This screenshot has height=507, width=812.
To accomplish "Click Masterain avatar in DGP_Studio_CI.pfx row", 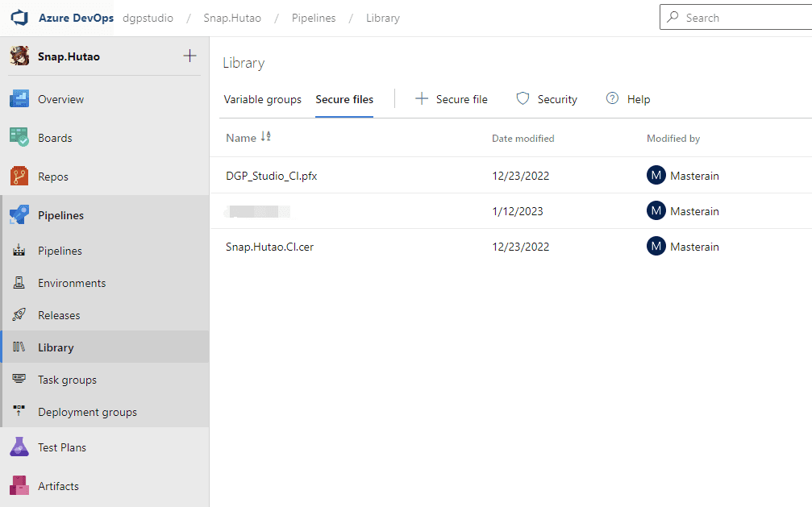I will tap(656, 176).
